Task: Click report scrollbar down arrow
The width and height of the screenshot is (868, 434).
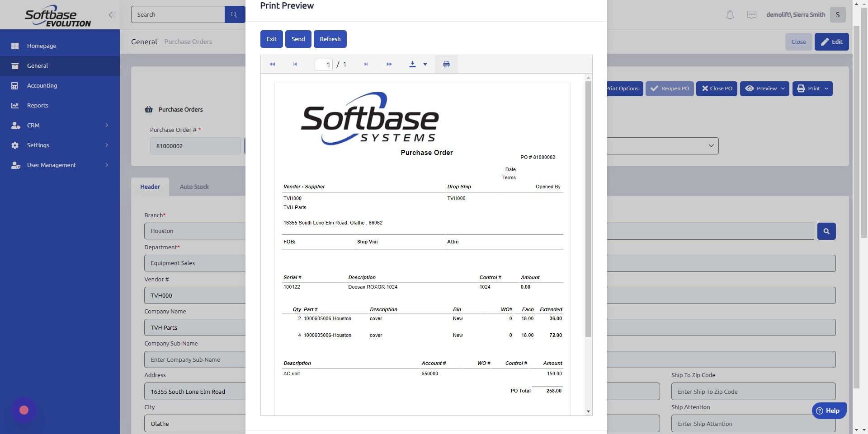Action: pyautogui.click(x=588, y=411)
